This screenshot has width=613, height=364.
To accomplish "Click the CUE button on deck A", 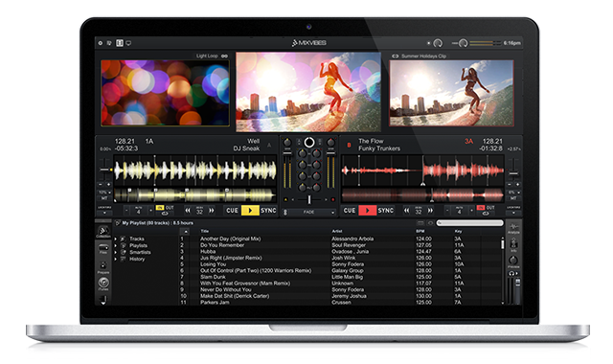I will 232,211.
